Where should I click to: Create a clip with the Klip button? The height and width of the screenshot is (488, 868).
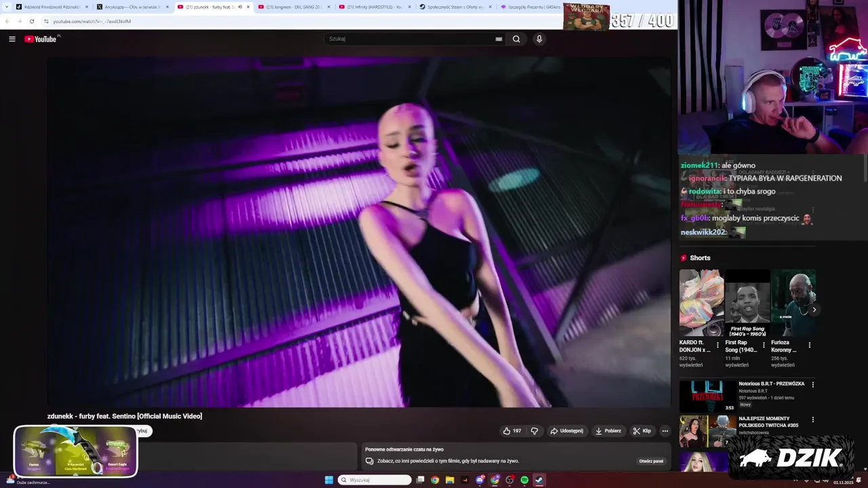642,431
